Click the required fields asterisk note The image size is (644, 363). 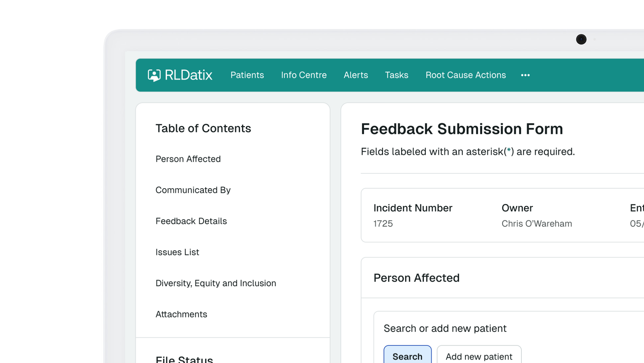click(x=468, y=152)
